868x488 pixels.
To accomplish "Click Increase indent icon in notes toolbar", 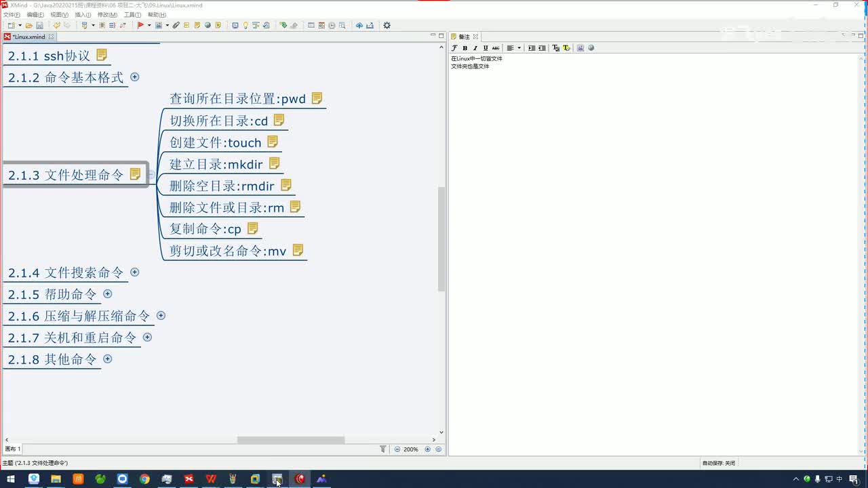I will click(x=532, y=48).
